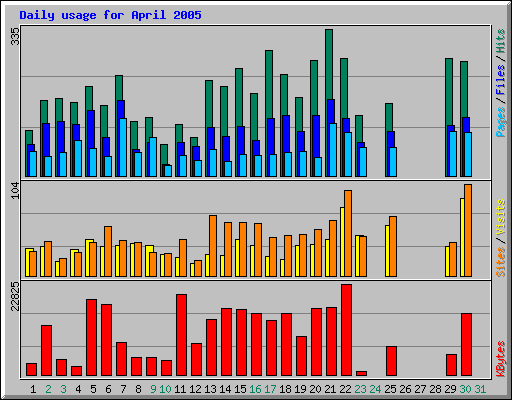Select green day label 3
512x400 pixels.
click(63, 389)
